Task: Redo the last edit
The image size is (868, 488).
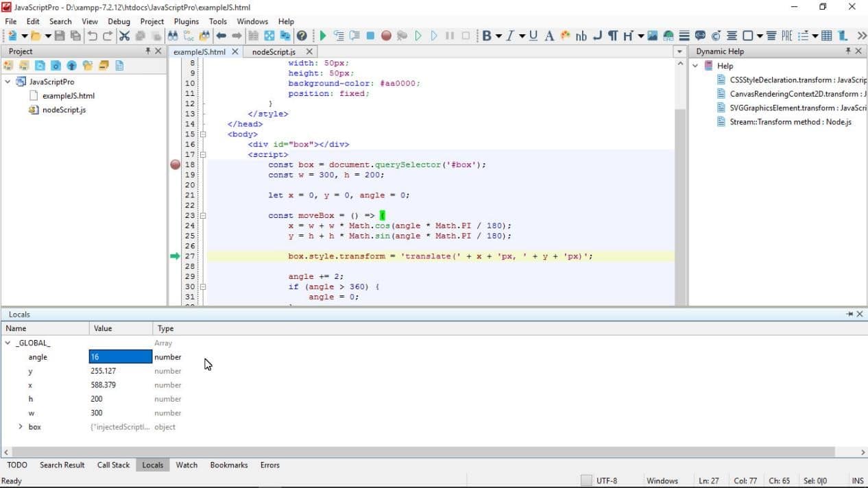Action: click(108, 36)
